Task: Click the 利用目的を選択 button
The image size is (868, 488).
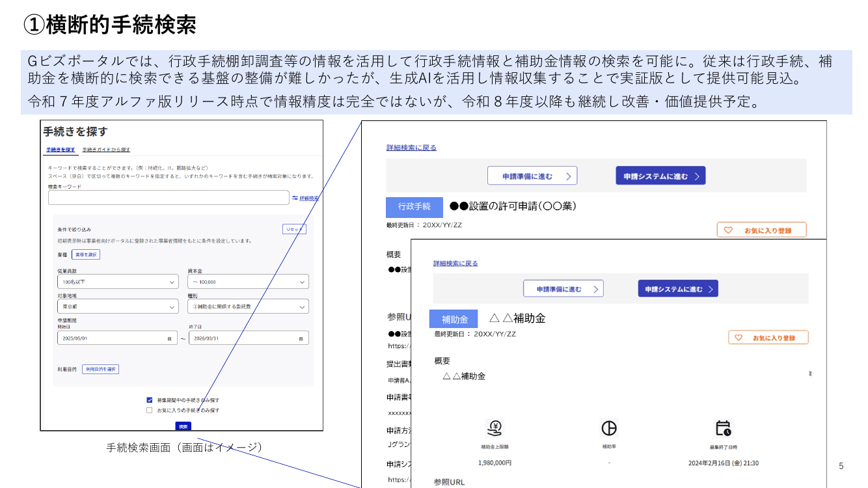Action: coord(101,369)
